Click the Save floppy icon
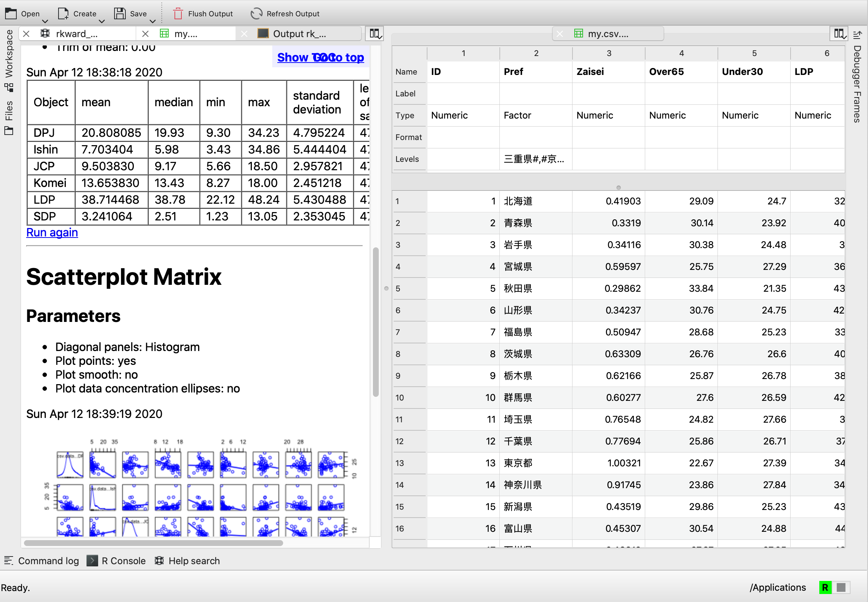This screenshot has width=868, height=602. coord(120,13)
